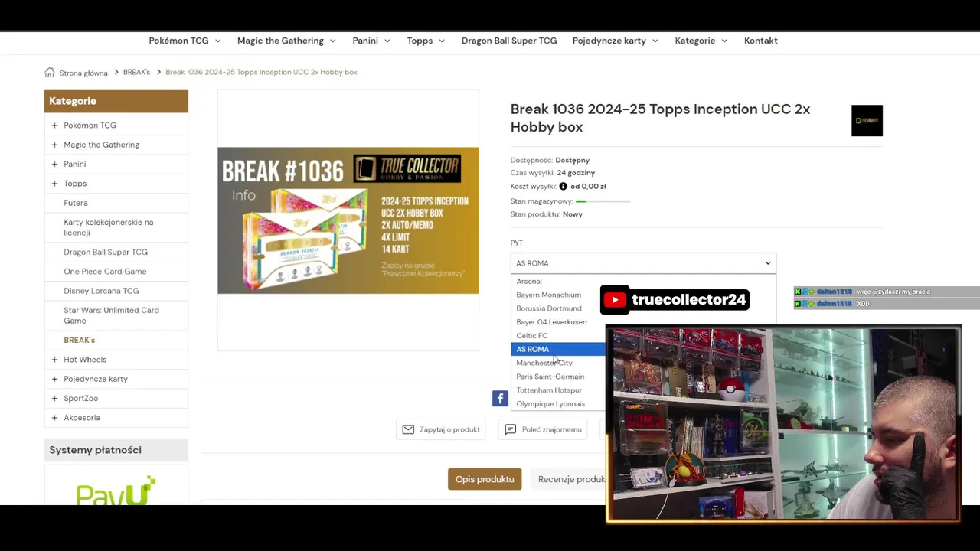This screenshot has width=980, height=551.
Task: Expand Panini sidebar category plus
Action: [x=54, y=164]
